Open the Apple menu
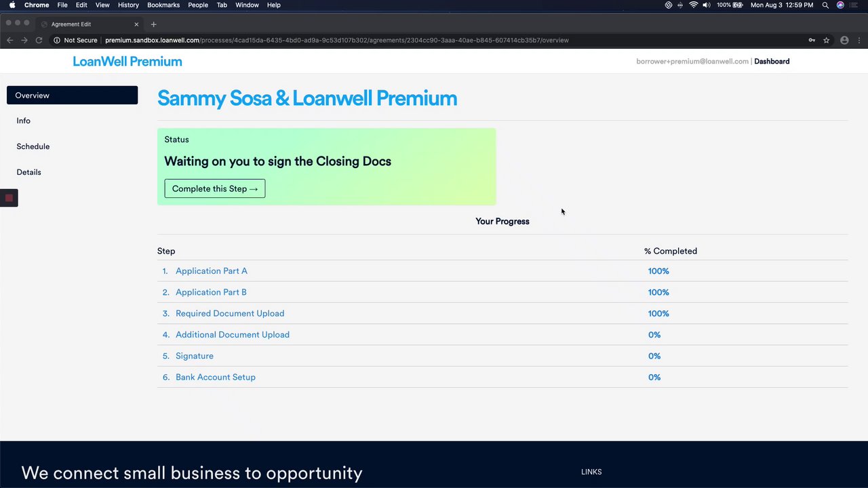The image size is (868, 488). tap(12, 5)
